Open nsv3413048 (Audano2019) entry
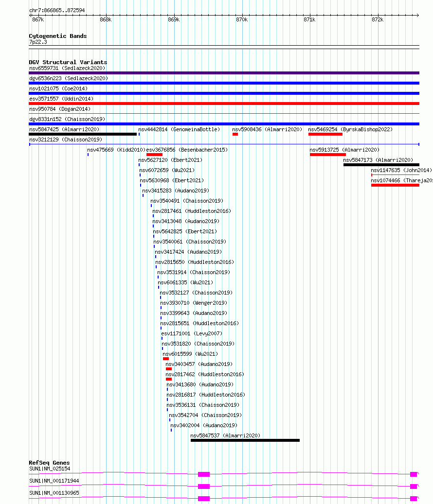Screen dimensions: 433x504 coord(186,222)
